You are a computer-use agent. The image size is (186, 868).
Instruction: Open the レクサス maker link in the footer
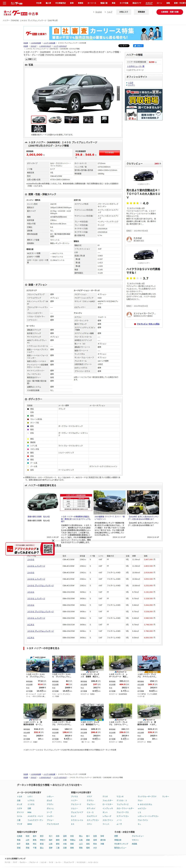coord(31,800)
